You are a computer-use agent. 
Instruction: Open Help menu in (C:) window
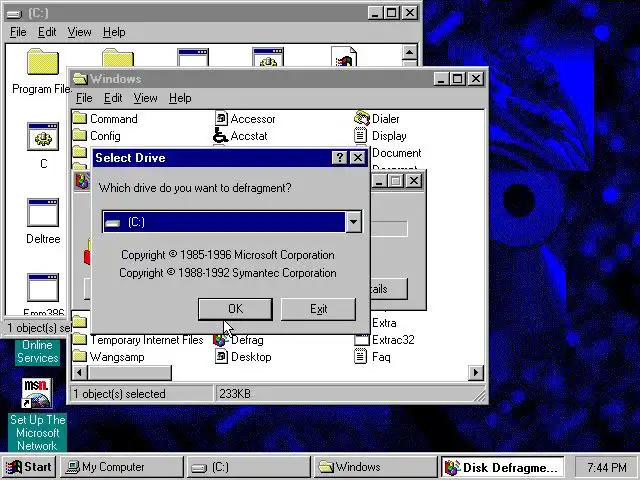(x=114, y=32)
